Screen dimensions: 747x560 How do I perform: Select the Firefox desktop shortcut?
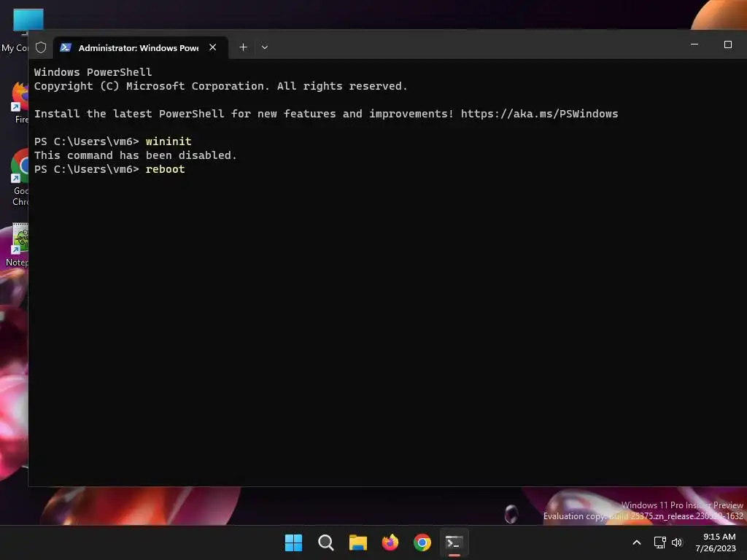coord(18,102)
